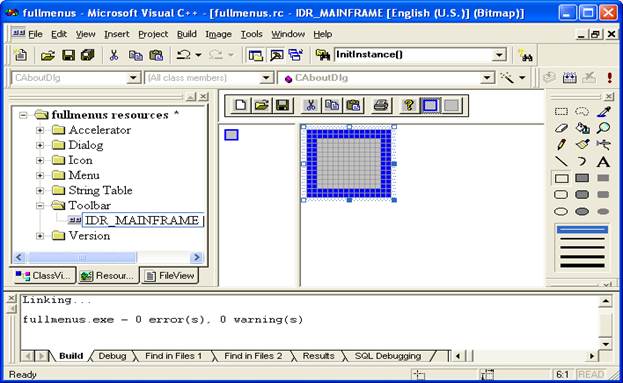Open the CAboutDlg class dropdown

[133, 77]
